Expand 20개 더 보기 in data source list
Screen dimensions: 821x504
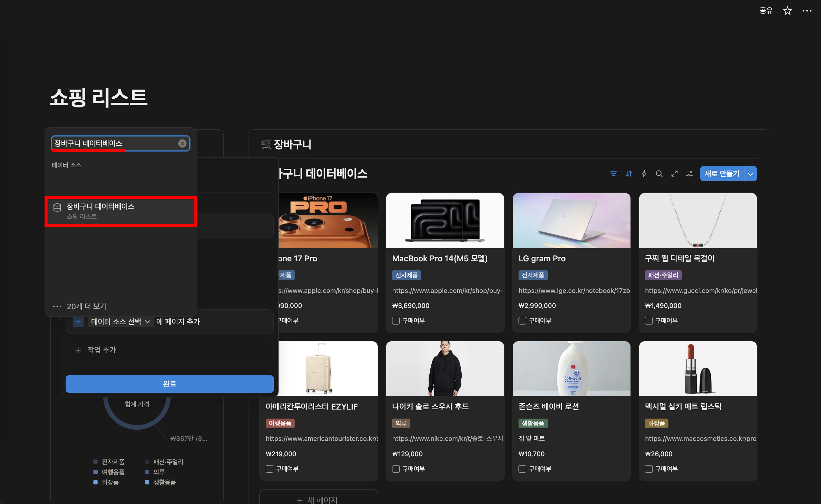[86, 306]
